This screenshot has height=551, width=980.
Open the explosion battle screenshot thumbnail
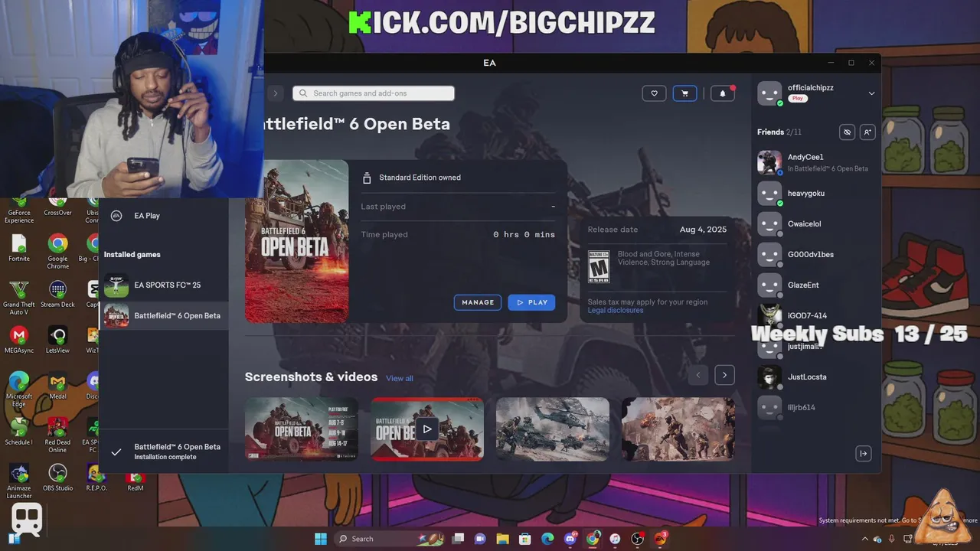pyautogui.click(x=678, y=429)
